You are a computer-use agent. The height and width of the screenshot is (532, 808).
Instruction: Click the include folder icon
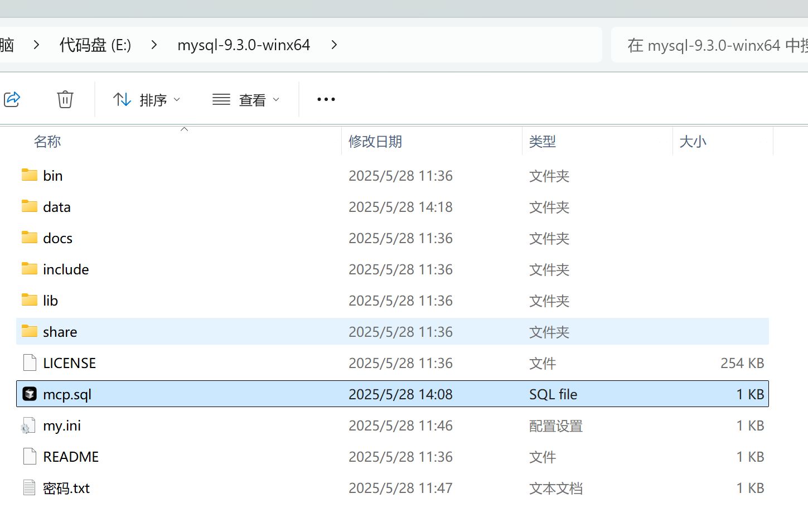[30, 269]
